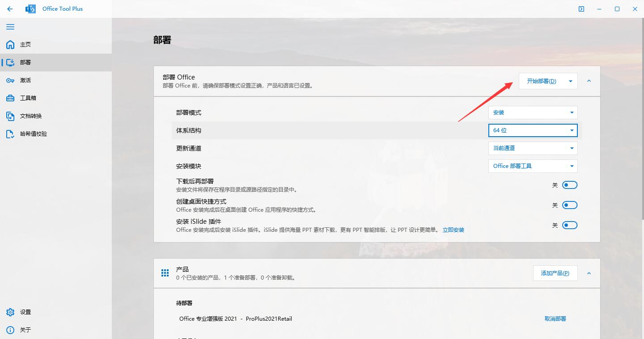
Task: Click the product count summary under 产品
Action: [x=236, y=278]
